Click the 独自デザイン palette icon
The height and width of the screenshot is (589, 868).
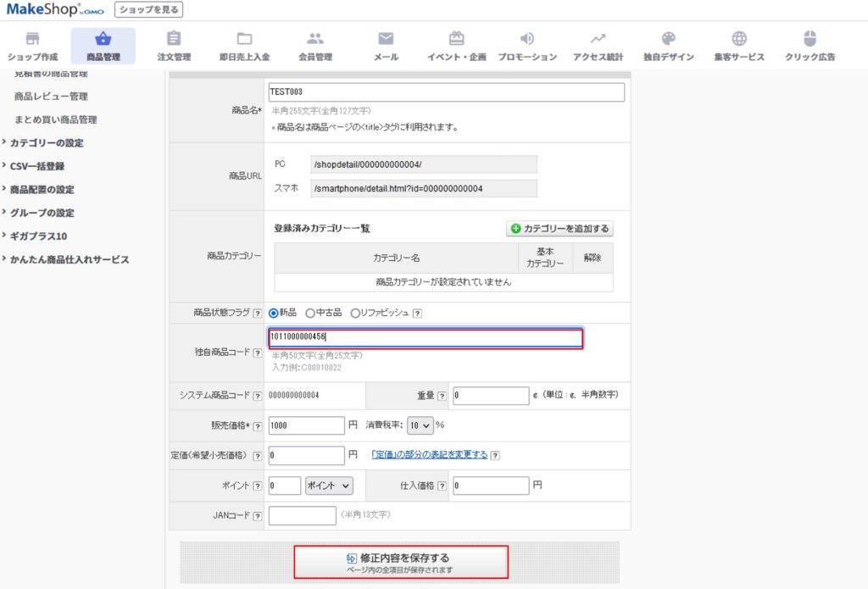[x=668, y=39]
